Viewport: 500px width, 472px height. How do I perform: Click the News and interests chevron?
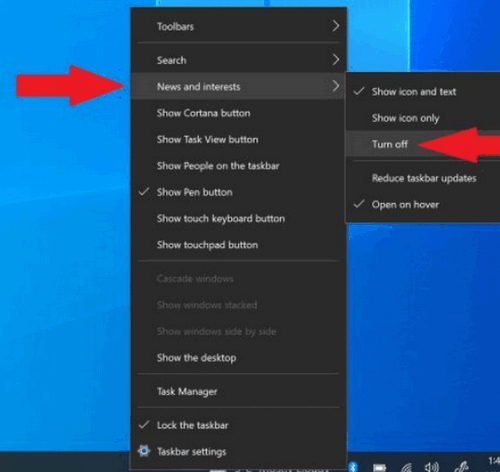click(x=336, y=86)
